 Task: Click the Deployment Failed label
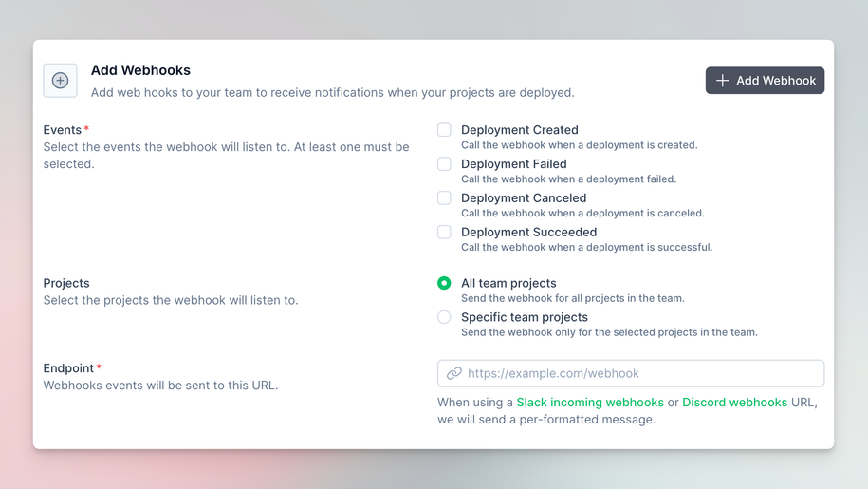click(x=513, y=164)
